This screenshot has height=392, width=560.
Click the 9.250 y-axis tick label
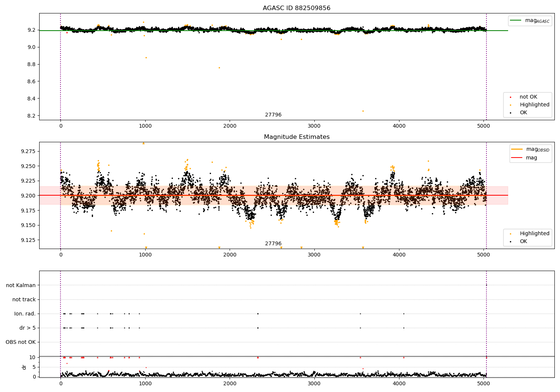28,166
